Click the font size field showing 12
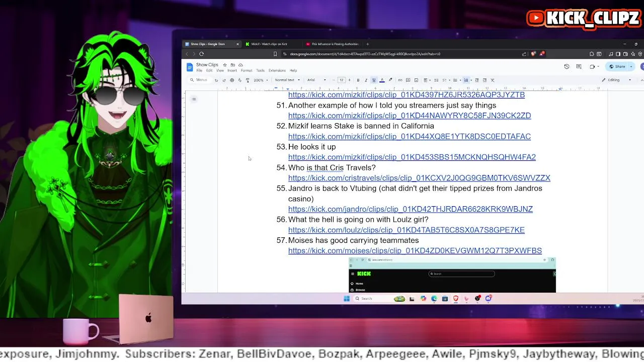The height and width of the screenshot is (362, 644). pos(342,80)
